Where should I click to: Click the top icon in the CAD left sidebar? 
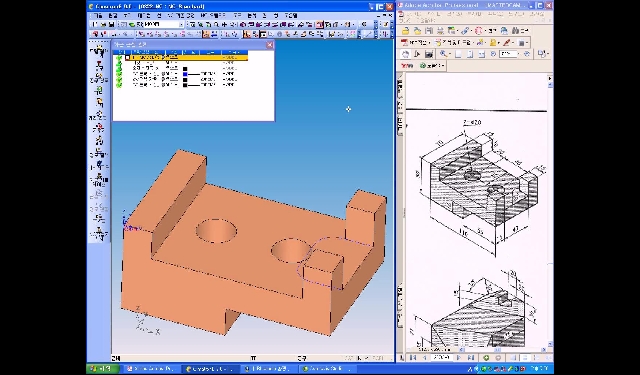[x=99, y=52]
